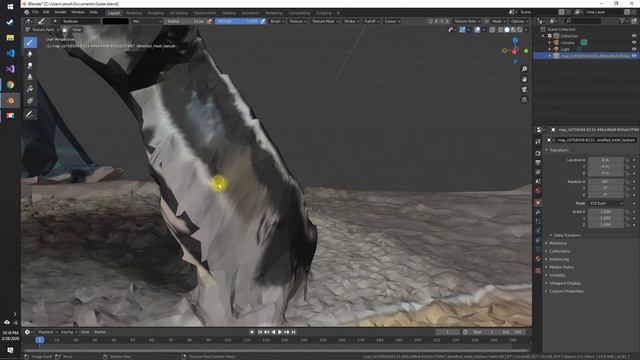Select the Smear tool in the toolbar
This screenshot has width=640, height=360.
click(30, 66)
